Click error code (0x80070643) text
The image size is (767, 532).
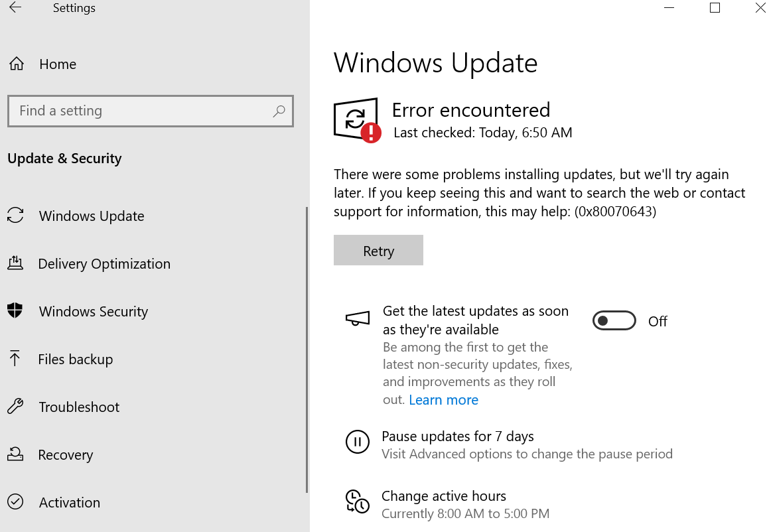pos(615,211)
